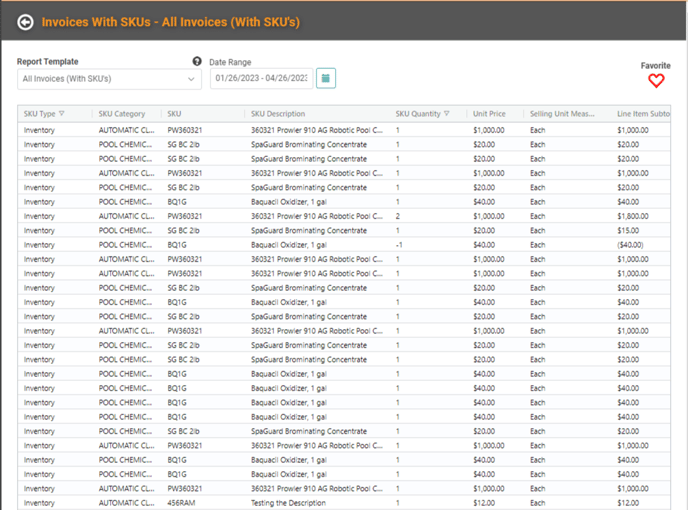The width and height of the screenshot is (688, 510).
Task: Sort by SKU Description column header
Action: point(278,114)
